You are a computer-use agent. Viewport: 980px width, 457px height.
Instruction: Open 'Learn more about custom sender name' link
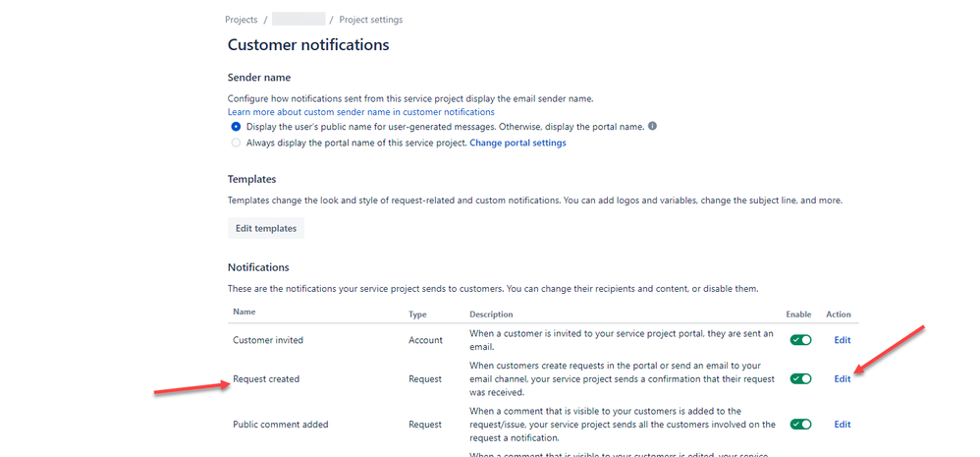pyautogui.click(x=361, y=112)
